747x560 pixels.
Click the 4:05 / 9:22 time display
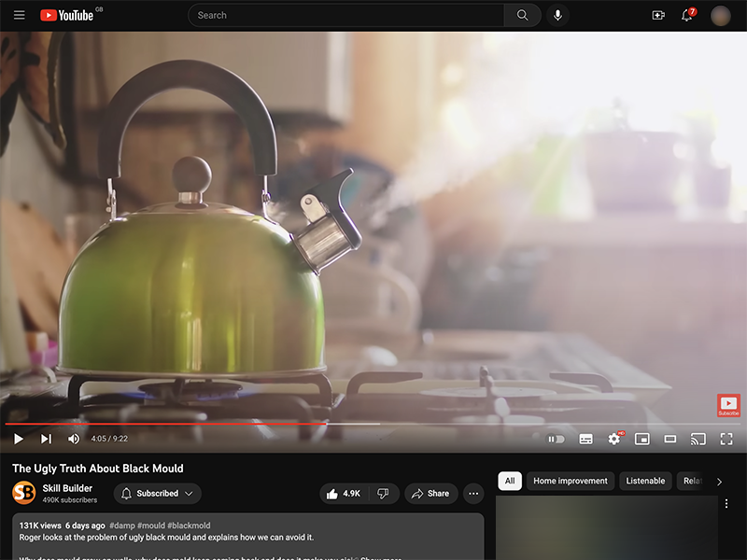coord(109,439)
